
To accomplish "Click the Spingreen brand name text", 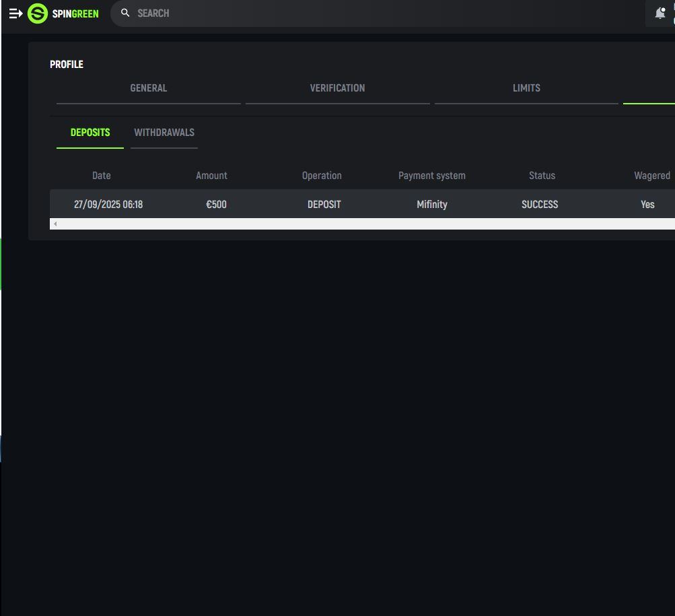I will click(x=75, y=13).
